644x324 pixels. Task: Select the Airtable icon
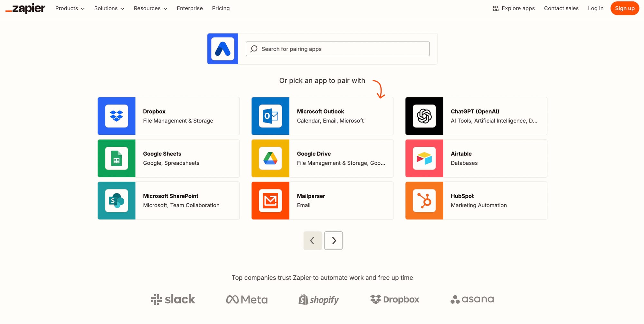[x=424, y=158]
